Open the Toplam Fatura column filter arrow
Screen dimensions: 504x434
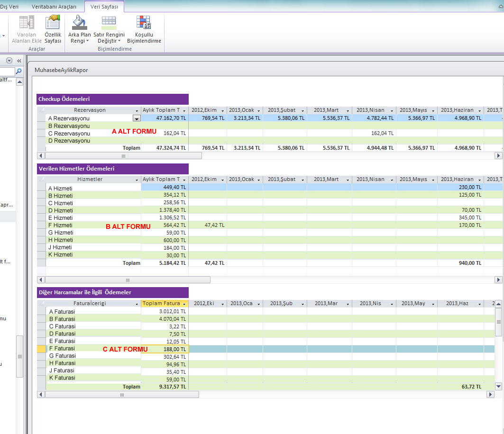(184, 304)
